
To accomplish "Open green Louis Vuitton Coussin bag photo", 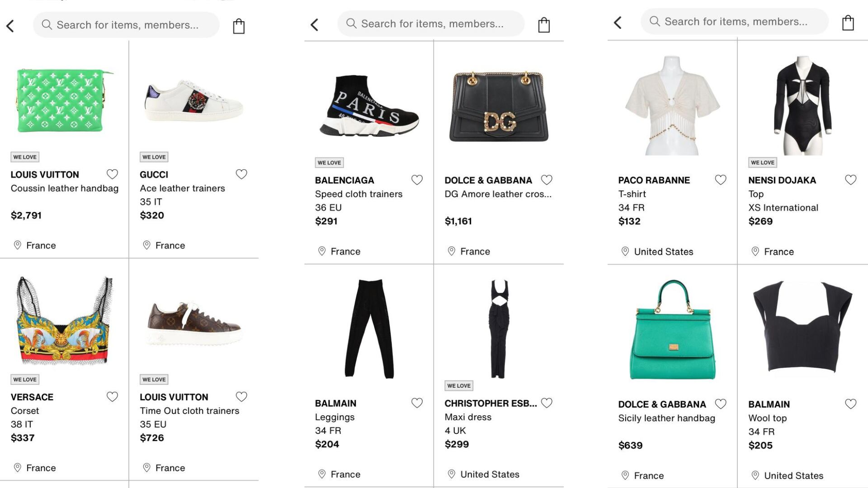I will tap(64, 100).
